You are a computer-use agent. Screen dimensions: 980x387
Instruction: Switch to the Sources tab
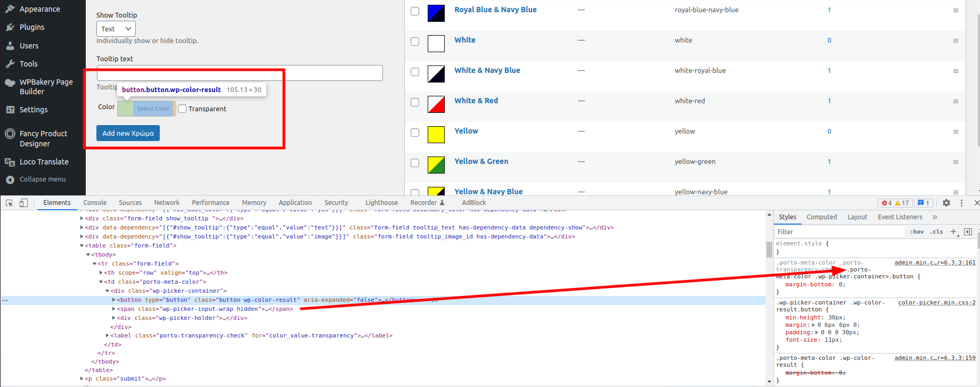coord(130,203)
